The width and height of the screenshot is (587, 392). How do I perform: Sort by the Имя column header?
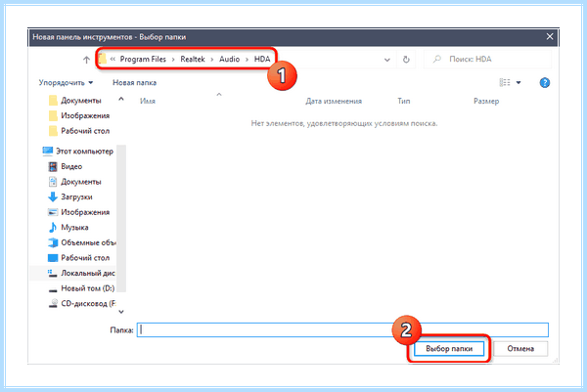[148, 101]
